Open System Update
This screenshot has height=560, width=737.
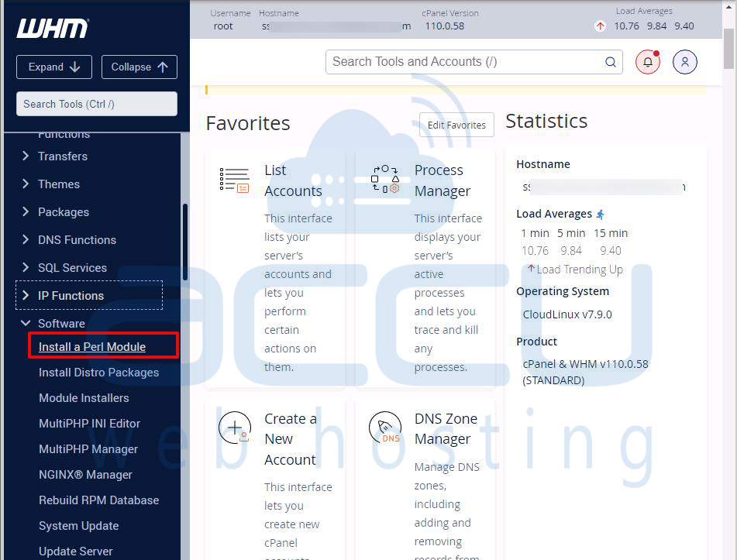(x=78, y=526)
